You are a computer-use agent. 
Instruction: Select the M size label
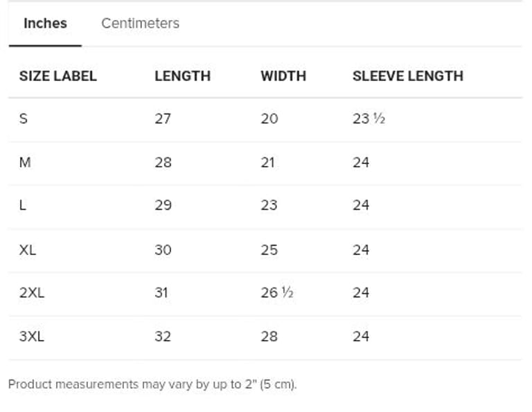pyautogui.click(x=25, y=163)
